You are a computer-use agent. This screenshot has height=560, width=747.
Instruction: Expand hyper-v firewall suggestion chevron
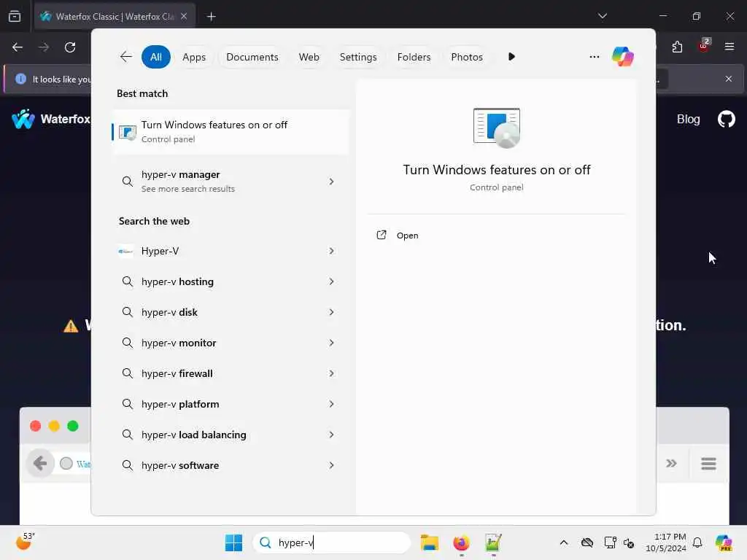(331, 373)
